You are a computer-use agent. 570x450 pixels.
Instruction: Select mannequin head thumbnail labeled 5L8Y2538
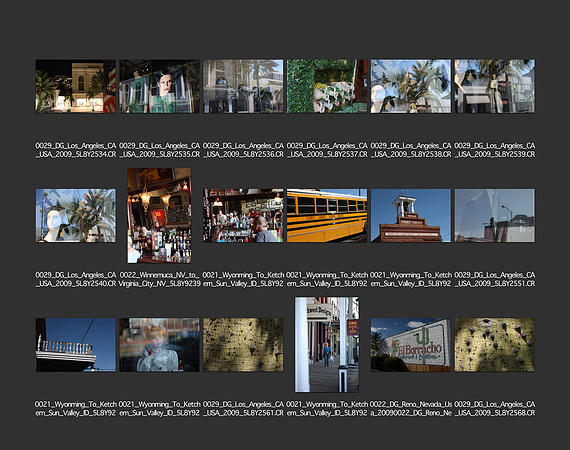click(x=411, y=86)
